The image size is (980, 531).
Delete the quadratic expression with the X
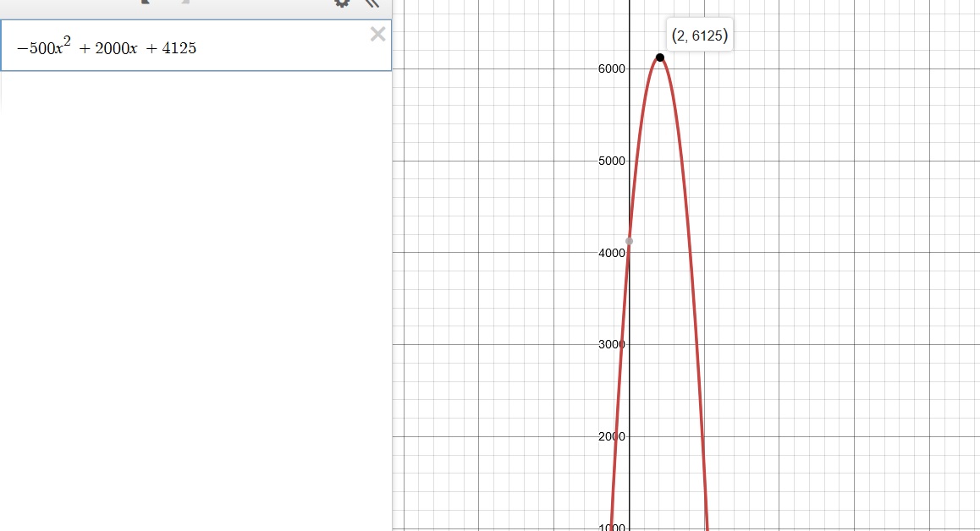(x=377, y=34)
